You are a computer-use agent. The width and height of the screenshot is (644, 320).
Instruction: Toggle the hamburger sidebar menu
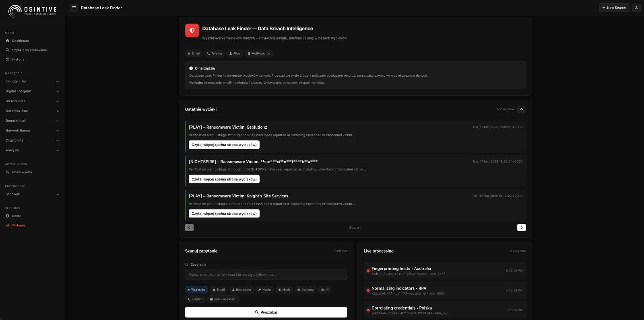point(74,8)
